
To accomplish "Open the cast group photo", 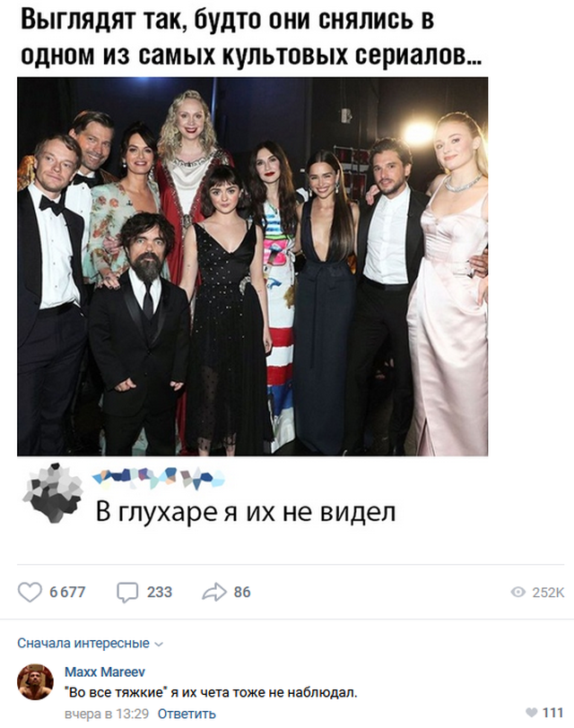I will click(253, 266).
